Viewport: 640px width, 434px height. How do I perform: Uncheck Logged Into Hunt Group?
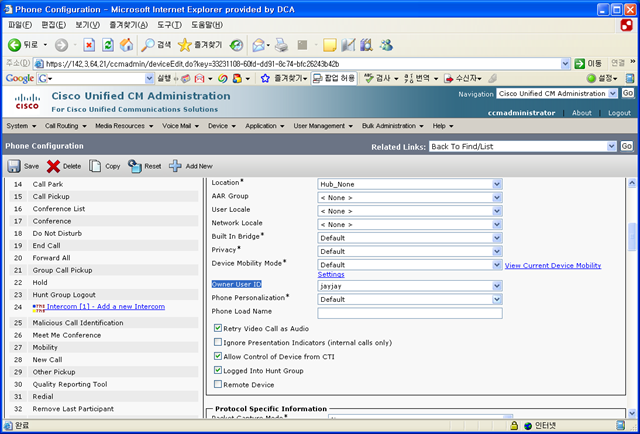[x=218, y=370]
